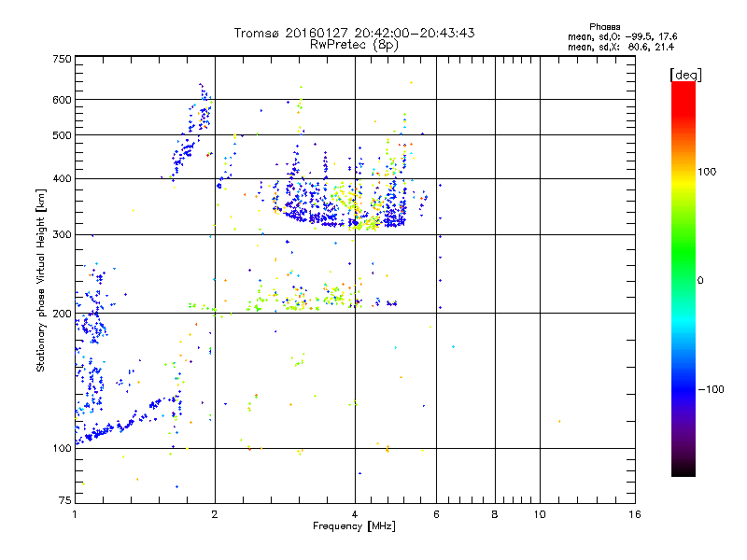The image size is (747, 560).
Task: Click the x-axis '10' tick label
Action: [x=540, y=514]
